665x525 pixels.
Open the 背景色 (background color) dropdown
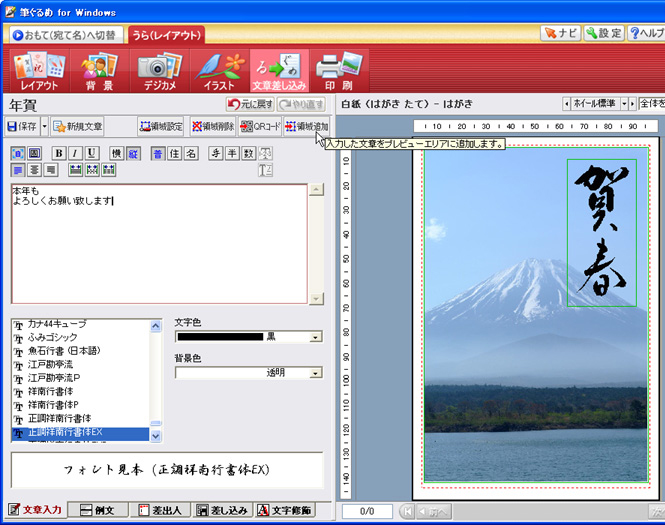tap(316, 372)
